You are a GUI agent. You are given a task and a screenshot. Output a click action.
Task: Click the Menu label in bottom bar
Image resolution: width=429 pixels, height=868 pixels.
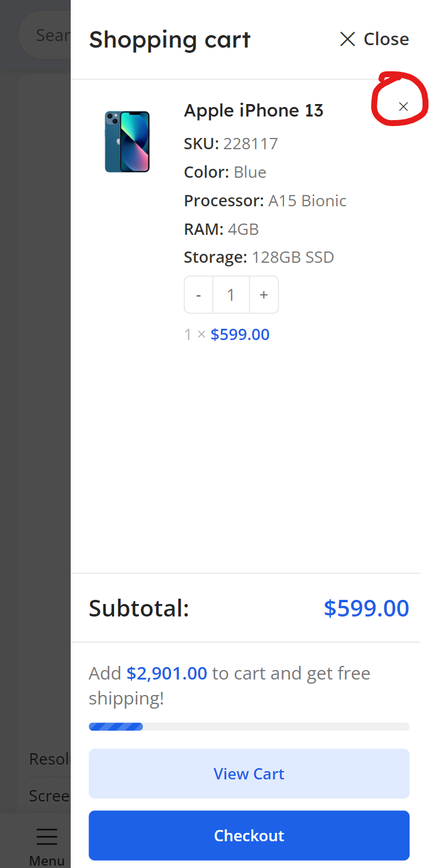[x=47, y=860]
